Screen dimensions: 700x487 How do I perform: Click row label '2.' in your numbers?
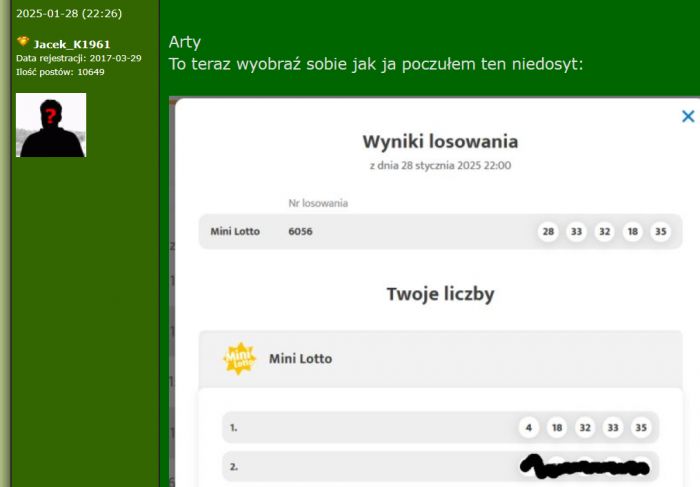[x=233, y=467]
